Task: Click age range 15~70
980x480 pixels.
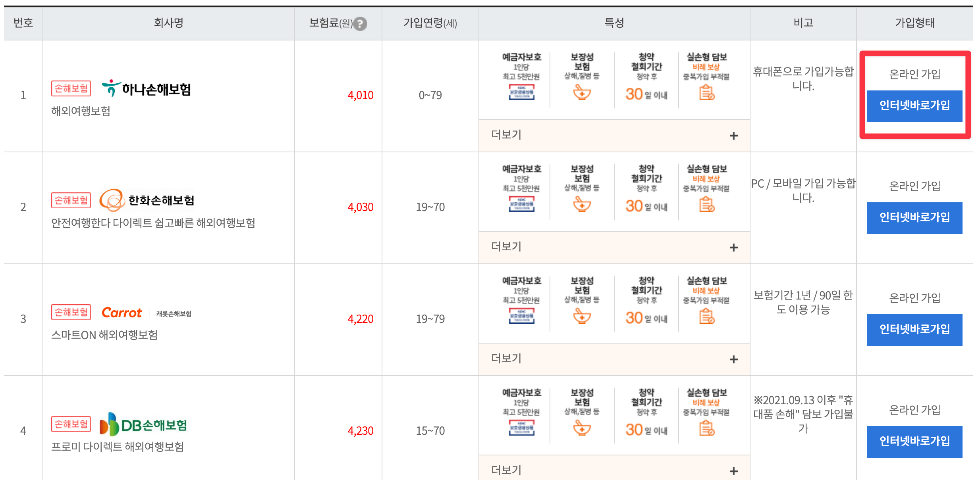Action: click(430, 431)
